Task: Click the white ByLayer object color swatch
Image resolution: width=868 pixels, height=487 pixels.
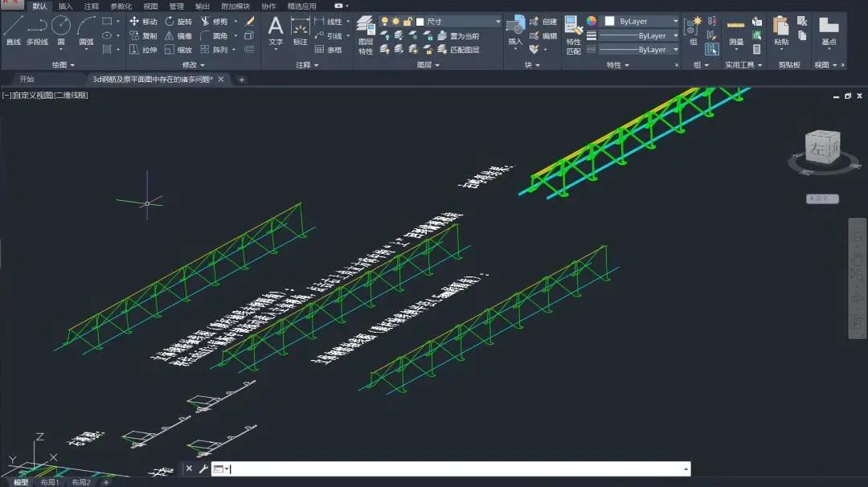Action: click(x=610, y=22)
